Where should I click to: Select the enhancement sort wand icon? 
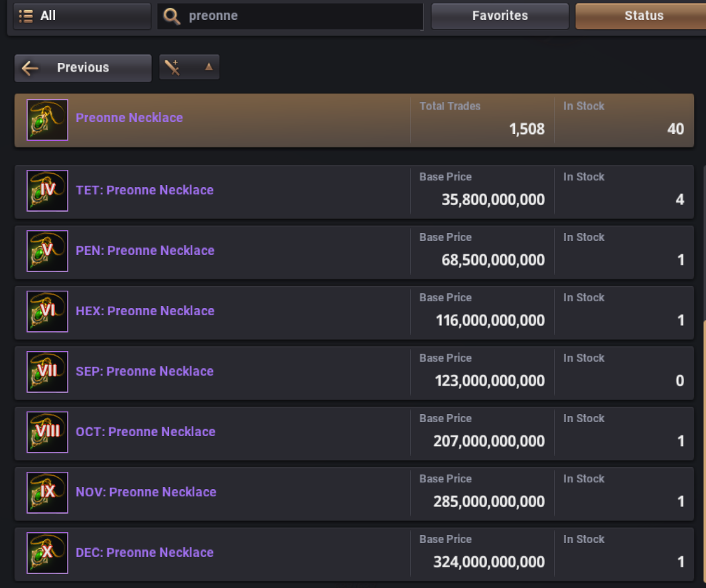click(x=172, y=68)
